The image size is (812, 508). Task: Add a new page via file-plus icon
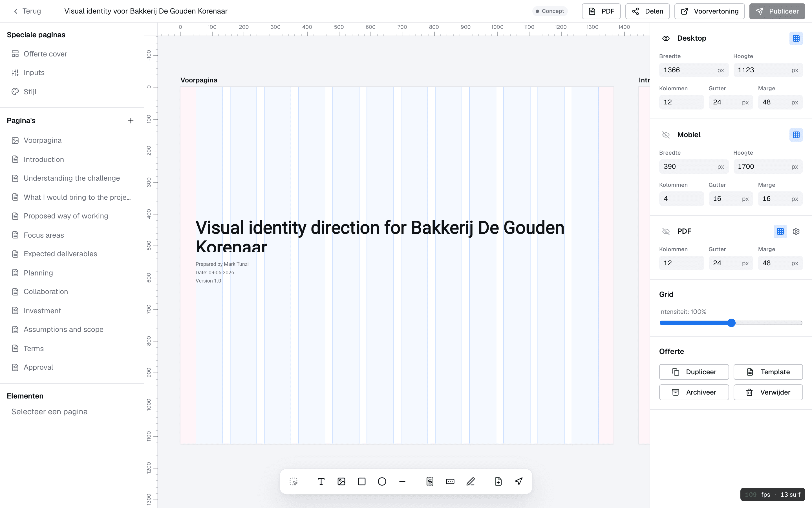[498, 481]
